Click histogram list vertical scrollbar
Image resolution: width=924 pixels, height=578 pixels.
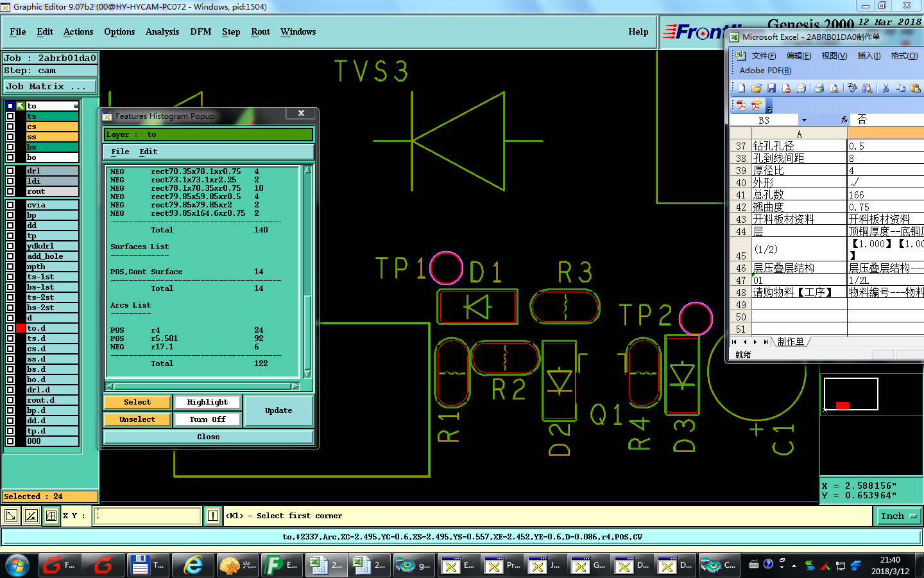(307, 272)
